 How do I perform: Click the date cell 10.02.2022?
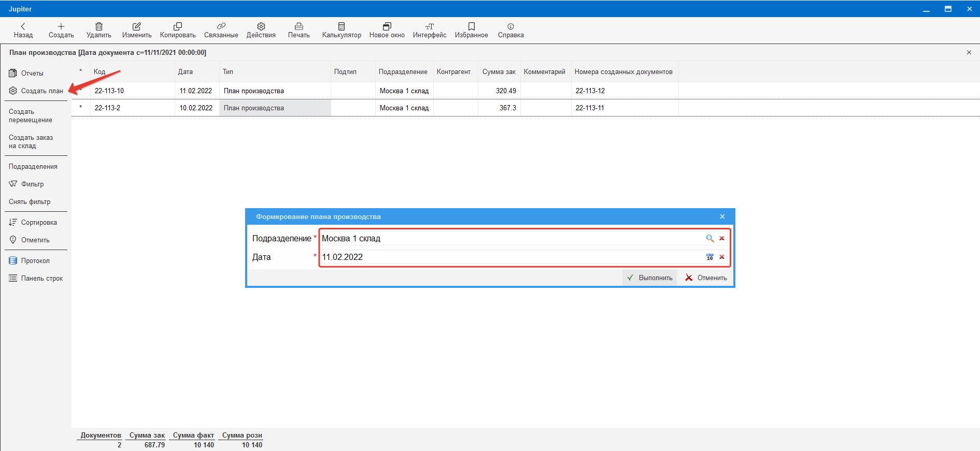tap(196, 108)
